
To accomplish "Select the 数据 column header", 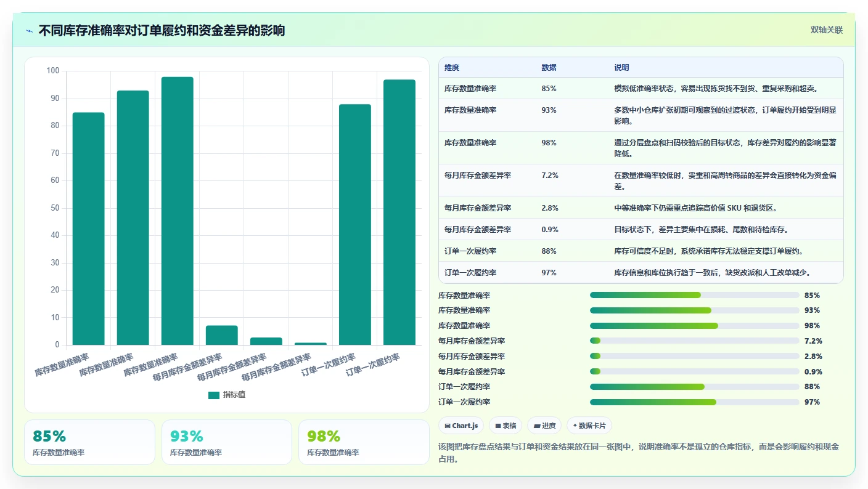I will point(549,68).
